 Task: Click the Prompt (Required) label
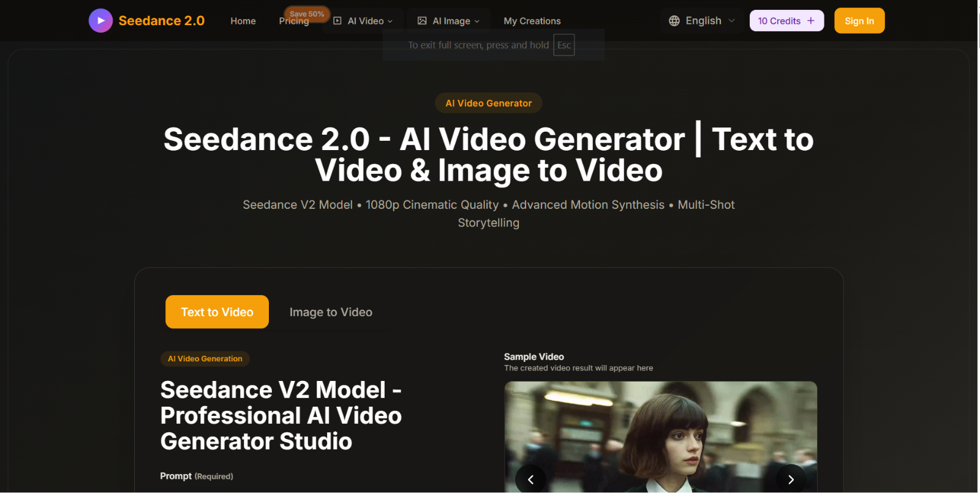[x=197, y=476]
